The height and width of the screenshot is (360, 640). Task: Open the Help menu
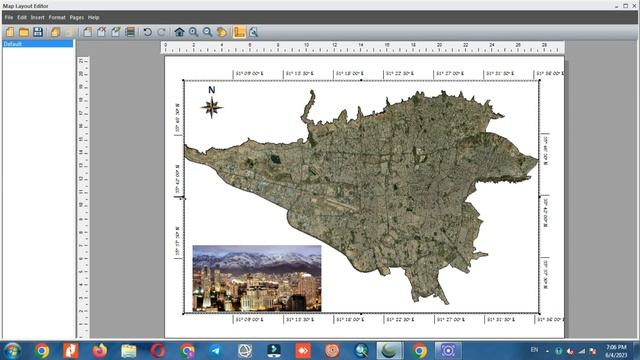coord(93,18)
